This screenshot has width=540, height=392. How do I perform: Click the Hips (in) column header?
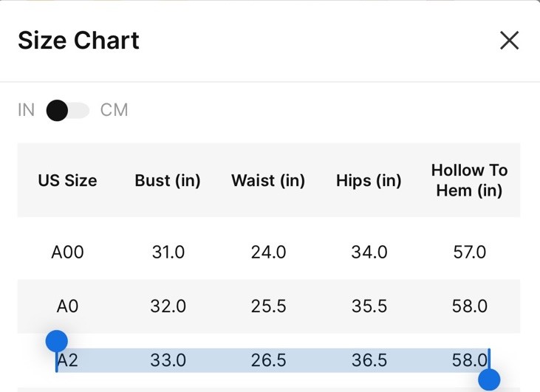click(369, 180)
